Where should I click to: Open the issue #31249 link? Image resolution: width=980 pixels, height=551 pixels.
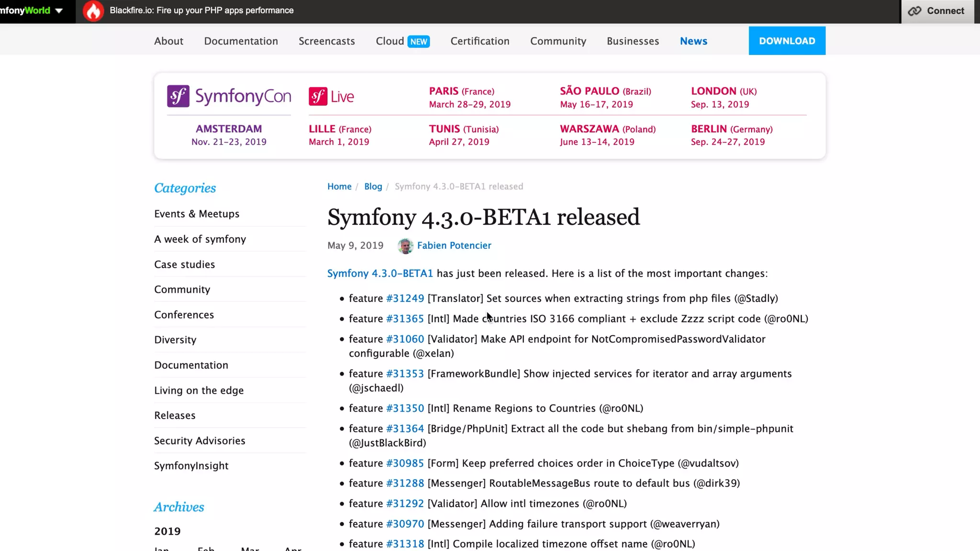tap(405, 298)
